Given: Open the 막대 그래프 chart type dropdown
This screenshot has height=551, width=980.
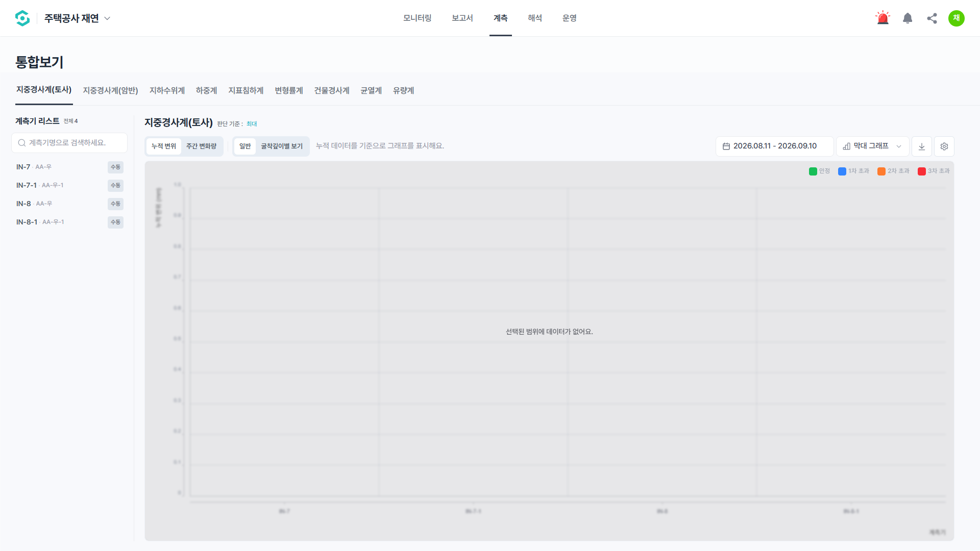Looking at the screenshot, I should 873,146.
